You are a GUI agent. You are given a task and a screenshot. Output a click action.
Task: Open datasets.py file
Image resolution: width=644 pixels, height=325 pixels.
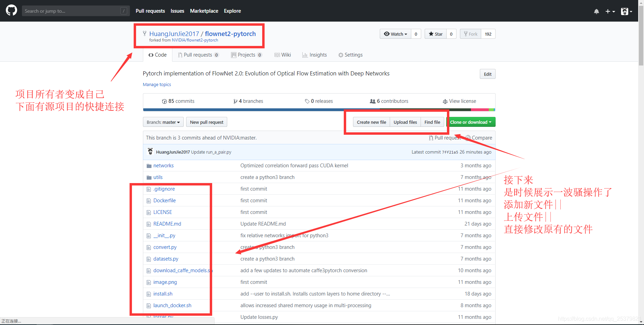point(166,259)
